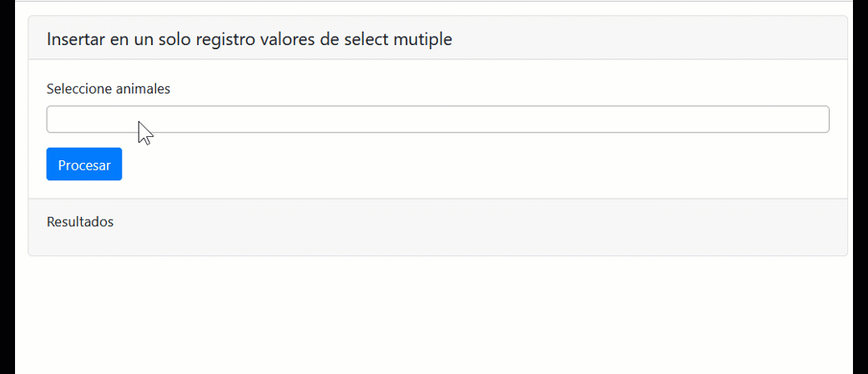868x374 pixels.
Task: Click the 'Seleccione animales' label
Action: click(x=108, y=88)
